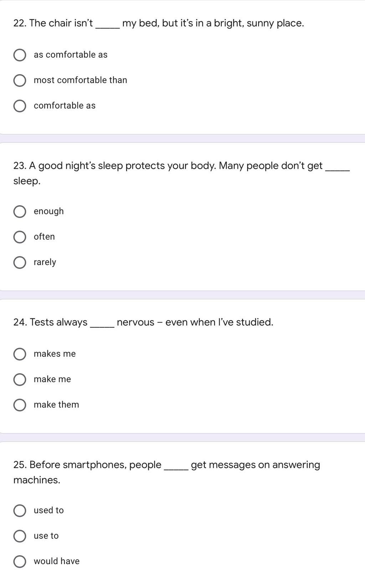Click the 'makes me' answer label text
Screen dimensions: 365x588
pos(55,354)
